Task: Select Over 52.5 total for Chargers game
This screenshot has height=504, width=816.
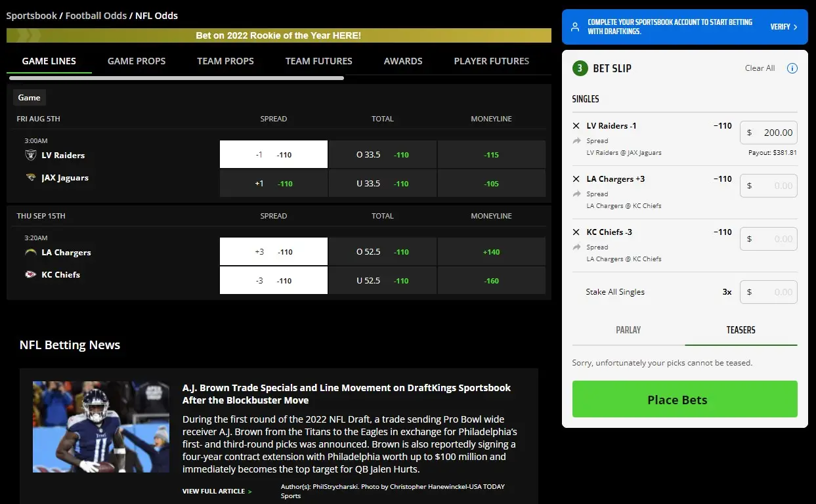Action: point(383,252)
